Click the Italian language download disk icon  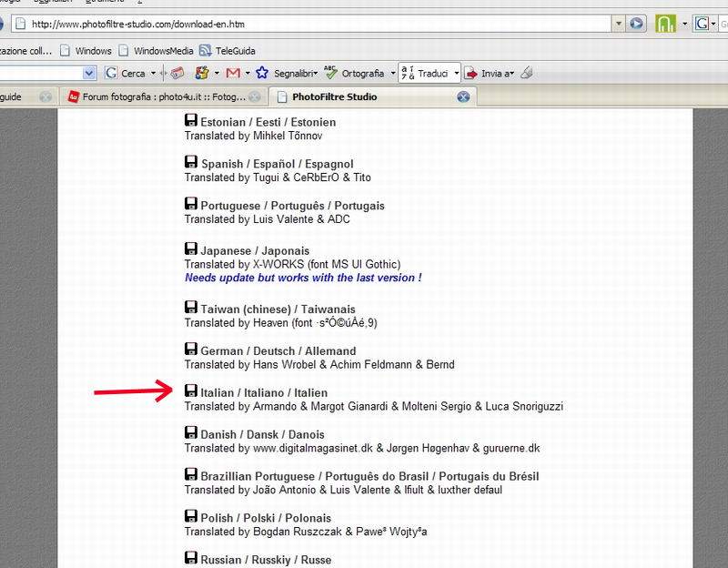pyautogui.click(x=191, y=391)
